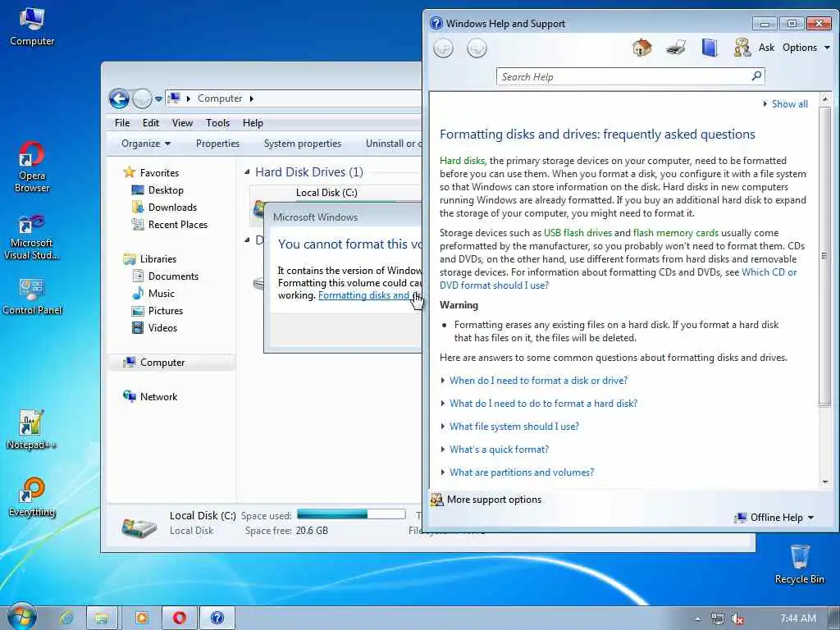This screenshot has height=630, width=840.
Task: Click Help window vertical scrollbar thumb
Action: (x=825, y=257)
